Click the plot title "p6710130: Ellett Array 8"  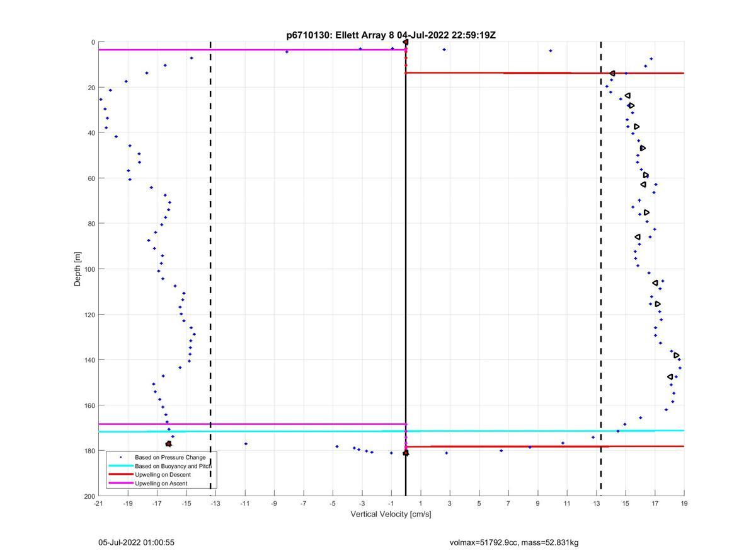(340, 35)
